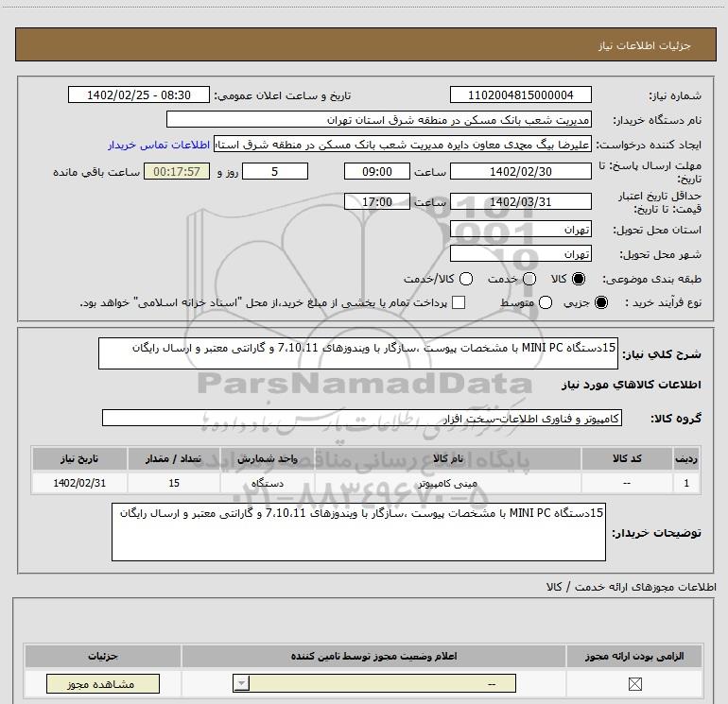
Task: Click the need date cell 1402/02/31
Action: [x=79, y=483]
